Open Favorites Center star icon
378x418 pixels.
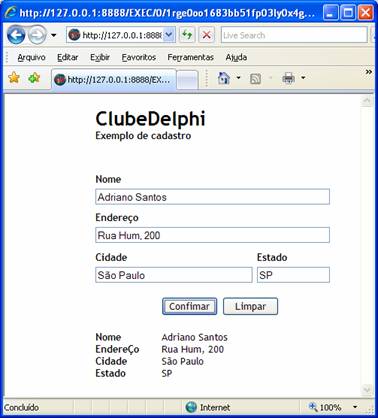(x=14, y=78)
